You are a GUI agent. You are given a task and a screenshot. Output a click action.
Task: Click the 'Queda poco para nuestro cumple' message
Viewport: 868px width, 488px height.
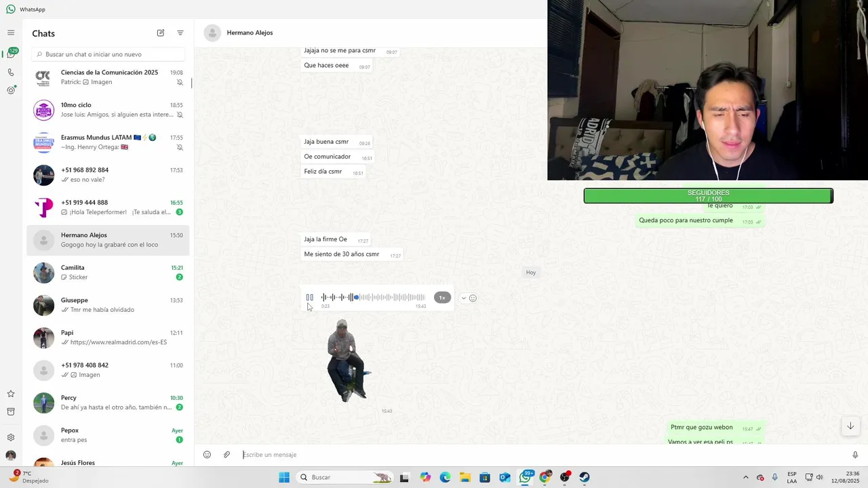[700, 220]
